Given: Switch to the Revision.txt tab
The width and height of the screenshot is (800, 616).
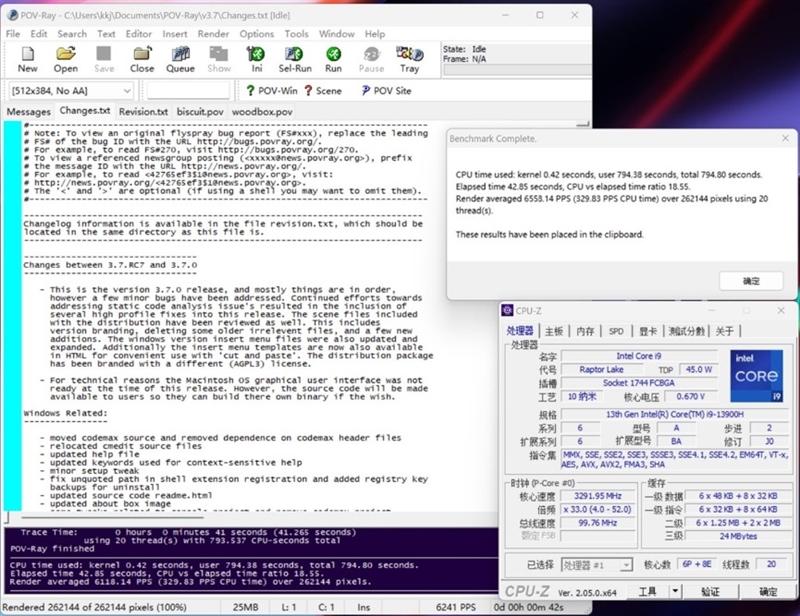Looking at the screenshot, I should point(143,112).
